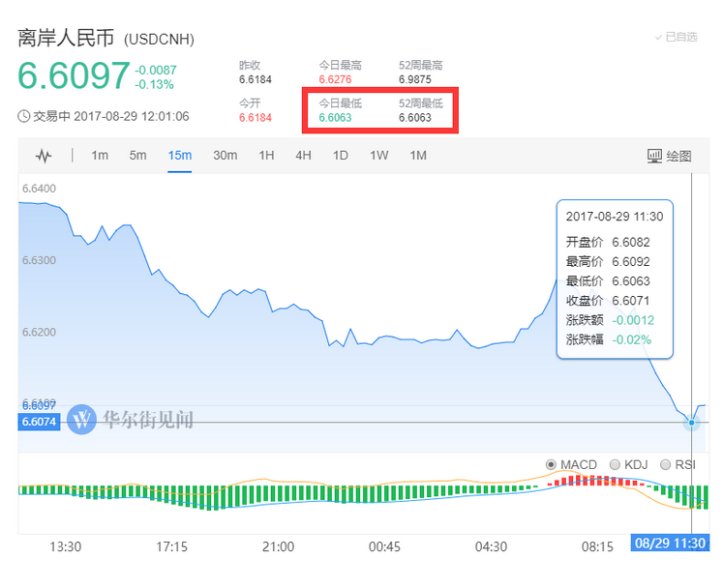This screenshot has width=723, height=588.
Task: Choose the 1H chart interval
Action: click(x=267, y=156)
